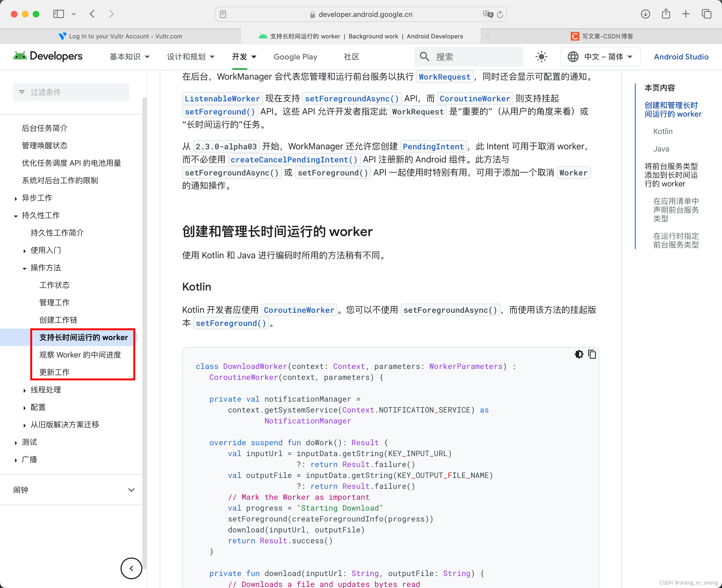The width and height of the screenshot is (722, 588).
Task: Select the Android Developers worker tab
Action: coord(361,36)
